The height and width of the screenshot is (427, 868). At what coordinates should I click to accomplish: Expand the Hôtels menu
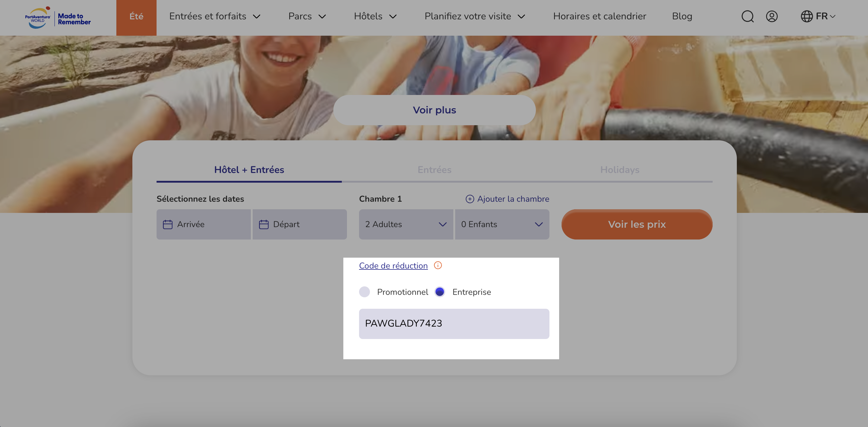point(375,16)
